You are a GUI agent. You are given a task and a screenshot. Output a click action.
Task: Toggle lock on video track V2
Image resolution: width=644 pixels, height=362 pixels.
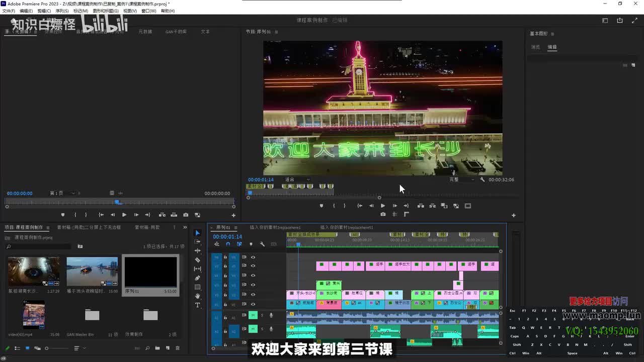click(x=225, y=295)
